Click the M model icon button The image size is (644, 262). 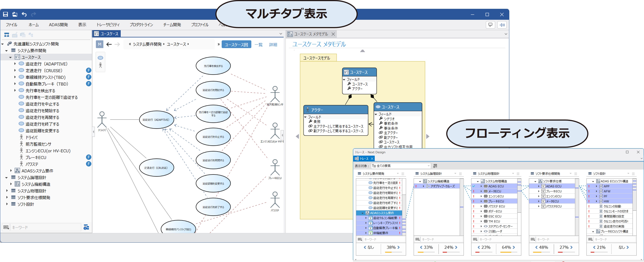click(100, 44)
